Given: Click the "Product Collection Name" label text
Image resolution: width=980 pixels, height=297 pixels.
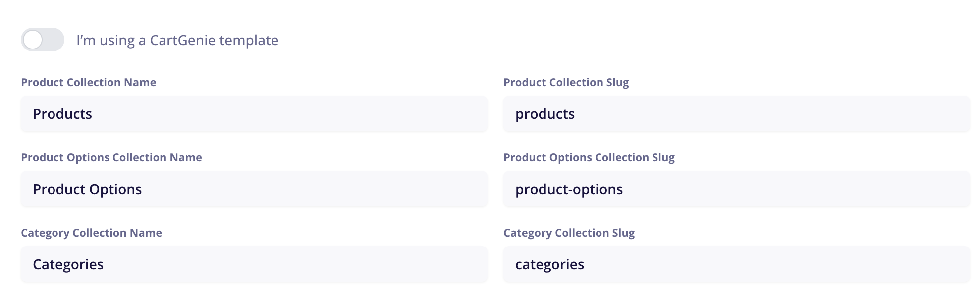Looking at the screenshot, I should pos(88,82).
